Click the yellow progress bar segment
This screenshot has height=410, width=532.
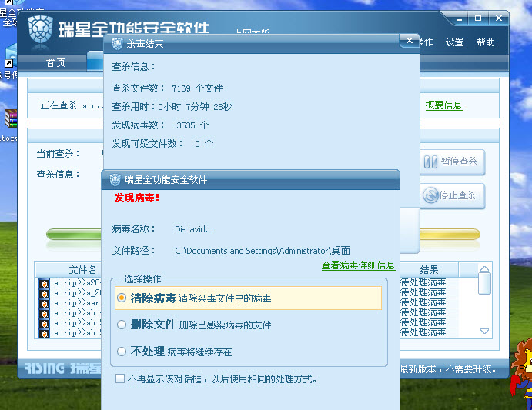(450, 235)
